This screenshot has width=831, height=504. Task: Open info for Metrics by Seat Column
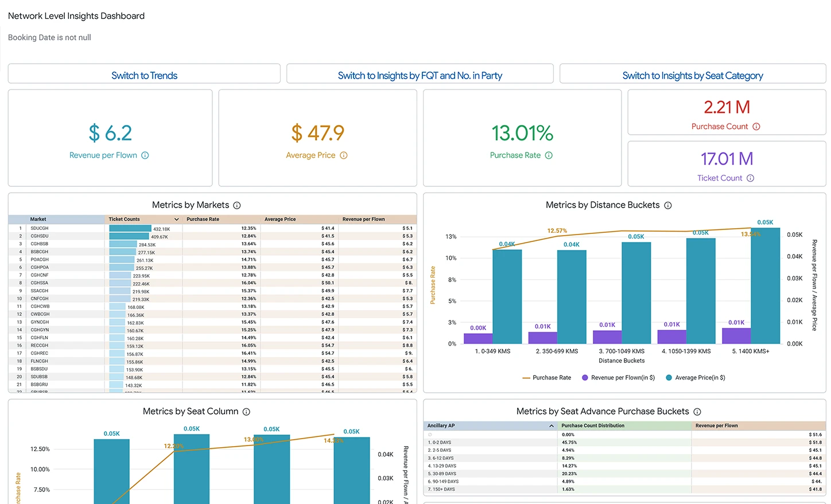[x=246, y=412]
